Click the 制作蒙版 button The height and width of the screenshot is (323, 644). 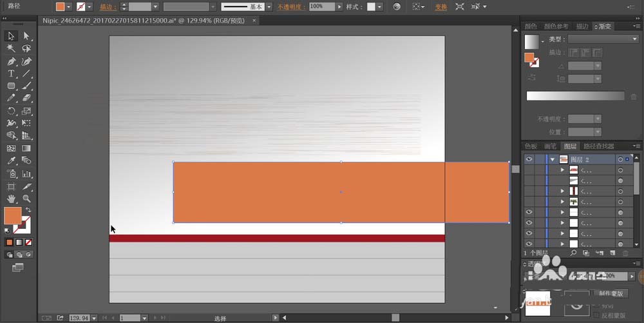pyautogui.click(x=611, y=293)
